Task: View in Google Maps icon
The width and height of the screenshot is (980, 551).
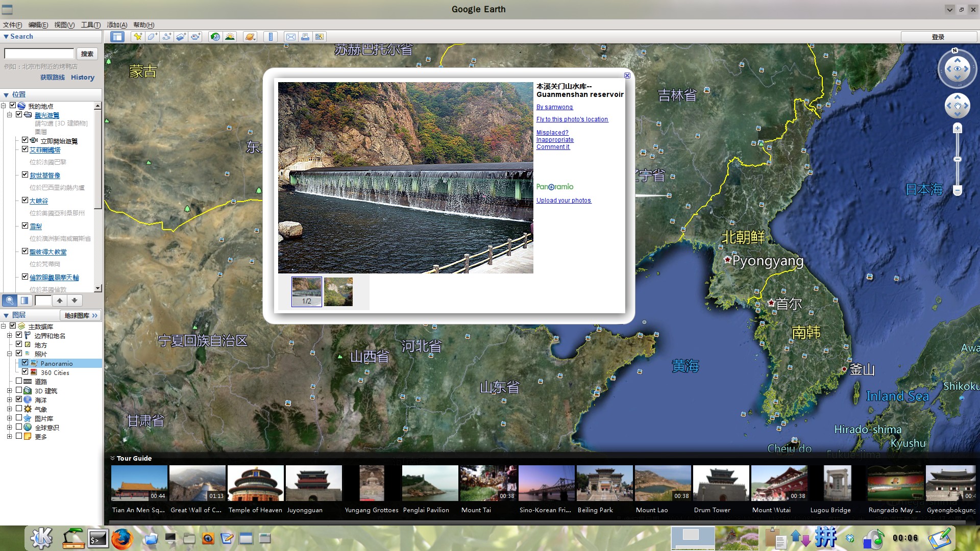Action: click(320, 37)
